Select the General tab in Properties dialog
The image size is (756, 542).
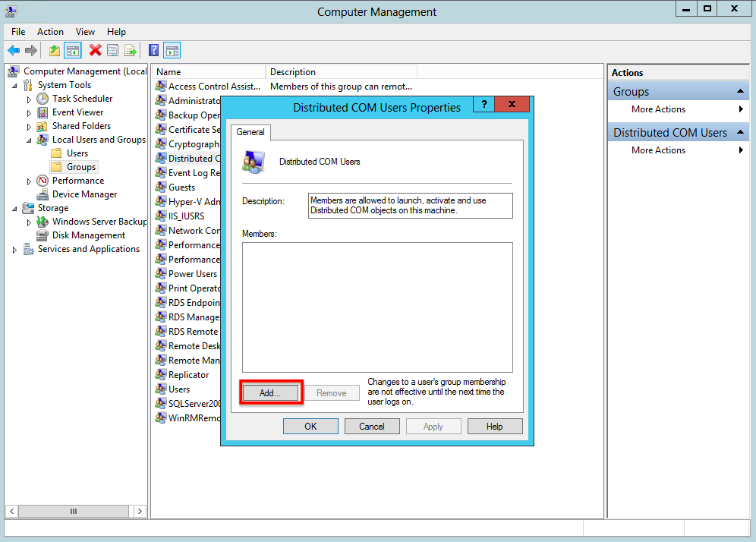click(250, 132)
